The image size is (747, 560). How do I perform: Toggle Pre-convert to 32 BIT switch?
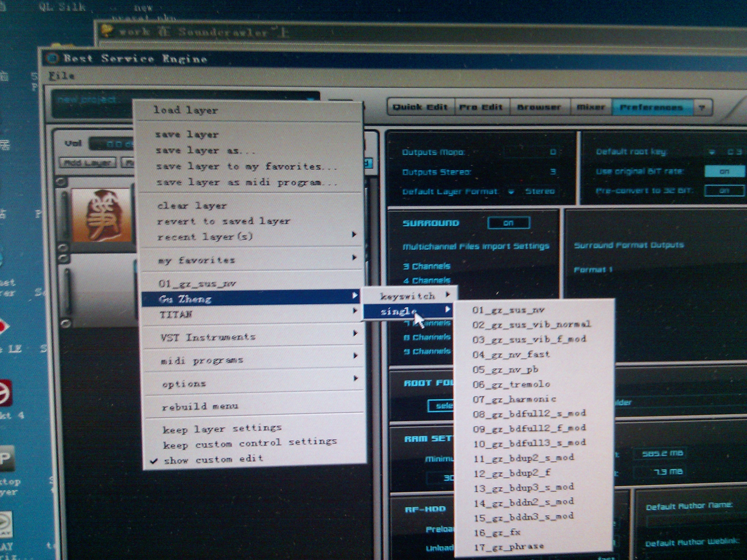click(724, 190)
